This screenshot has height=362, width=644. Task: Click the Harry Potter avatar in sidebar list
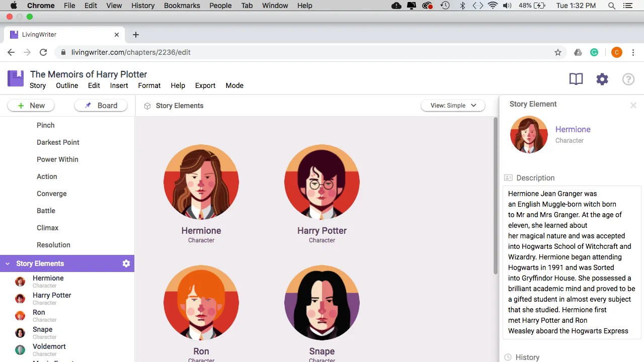click(20, 299)
